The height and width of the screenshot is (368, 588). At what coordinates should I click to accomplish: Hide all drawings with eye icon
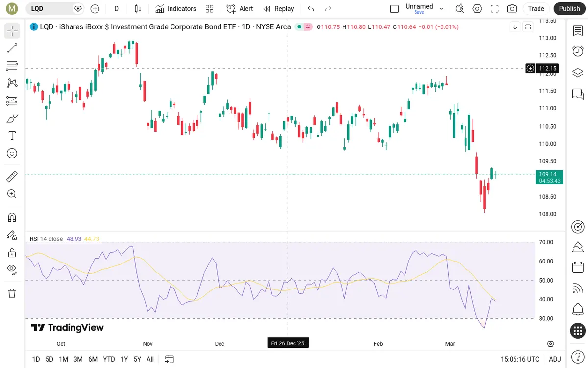[x=12, y=269]
